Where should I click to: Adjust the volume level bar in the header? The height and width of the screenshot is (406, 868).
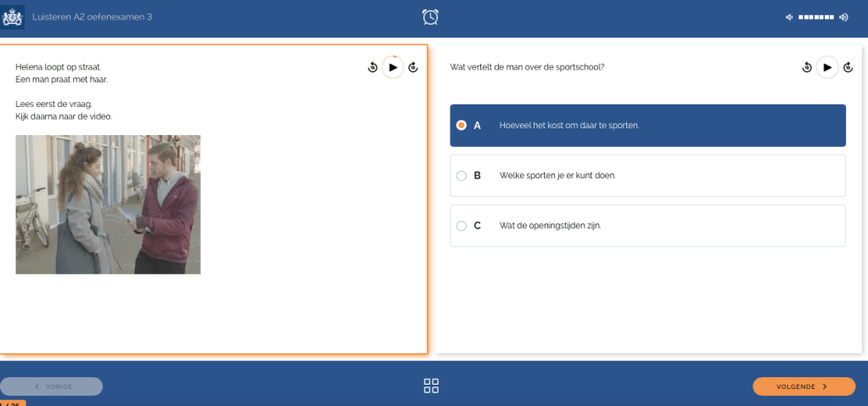[816, 17]
